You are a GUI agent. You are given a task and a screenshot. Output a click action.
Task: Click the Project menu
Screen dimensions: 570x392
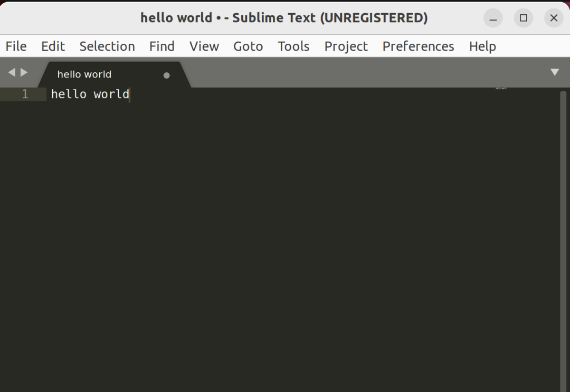pyautogui.click(x=346, y=46)
